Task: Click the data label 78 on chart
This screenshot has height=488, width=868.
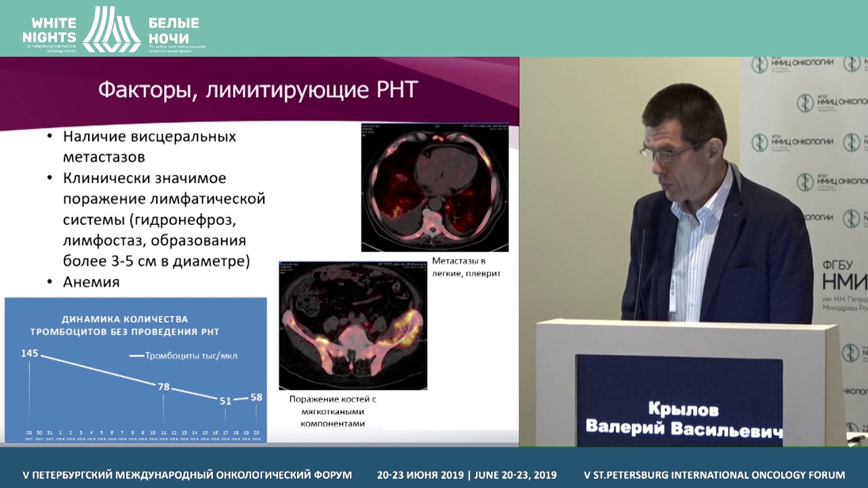Action: (163, 386)
